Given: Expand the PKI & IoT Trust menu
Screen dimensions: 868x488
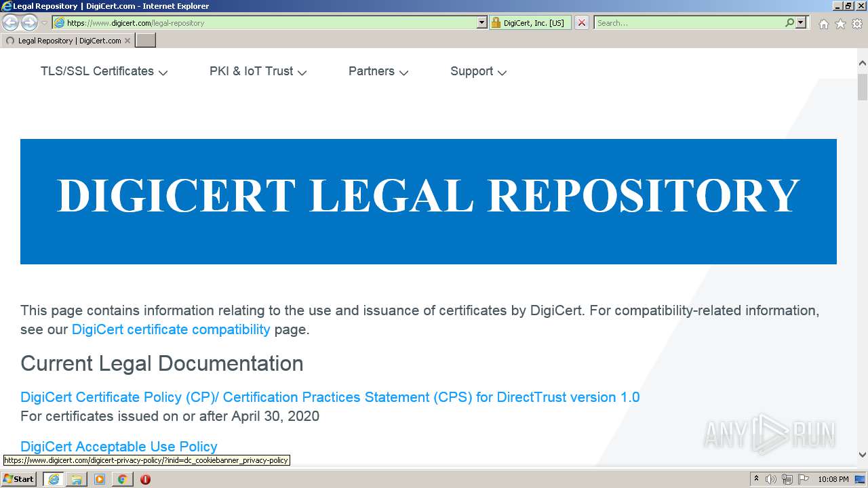Looking at the screenshot, I should tap(258, 71).
